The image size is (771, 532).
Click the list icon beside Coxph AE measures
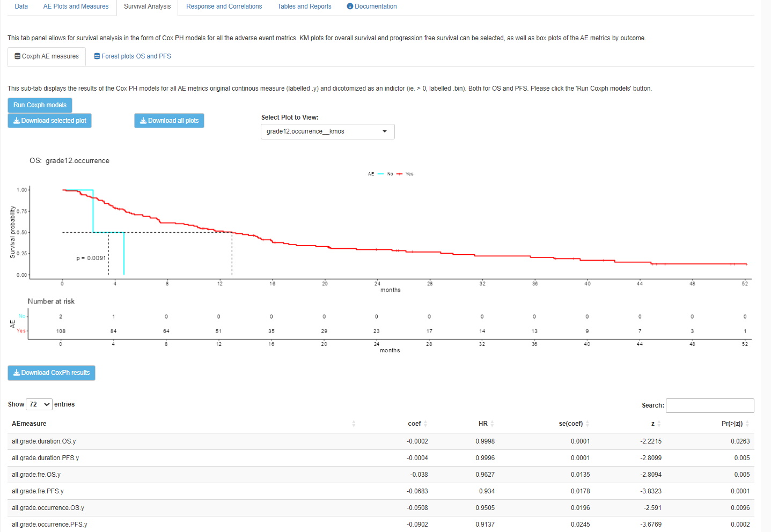[17, 56]
